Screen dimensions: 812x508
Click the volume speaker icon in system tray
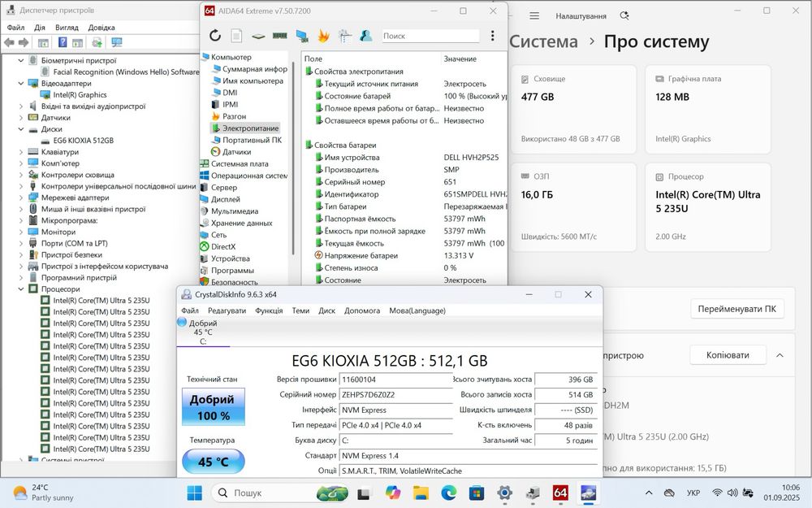(732, 493)
